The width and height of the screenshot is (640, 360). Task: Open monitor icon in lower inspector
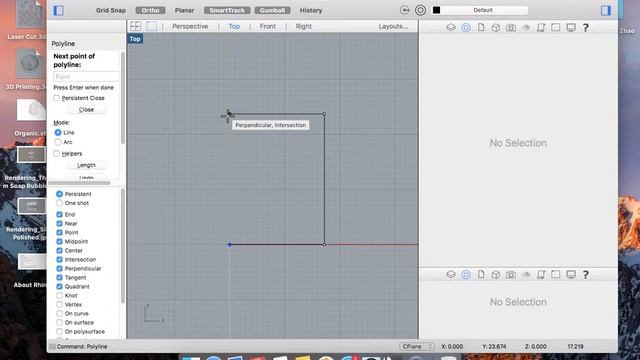(571, 274)
